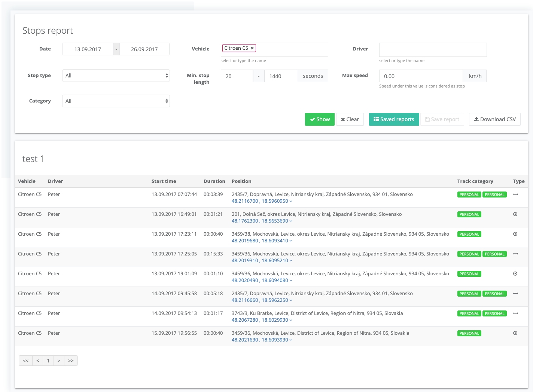Screen dimensions: 533x392
Task: Click the type icon for 13.09.2017 19:01:09 row
Action: click(515, 274)
